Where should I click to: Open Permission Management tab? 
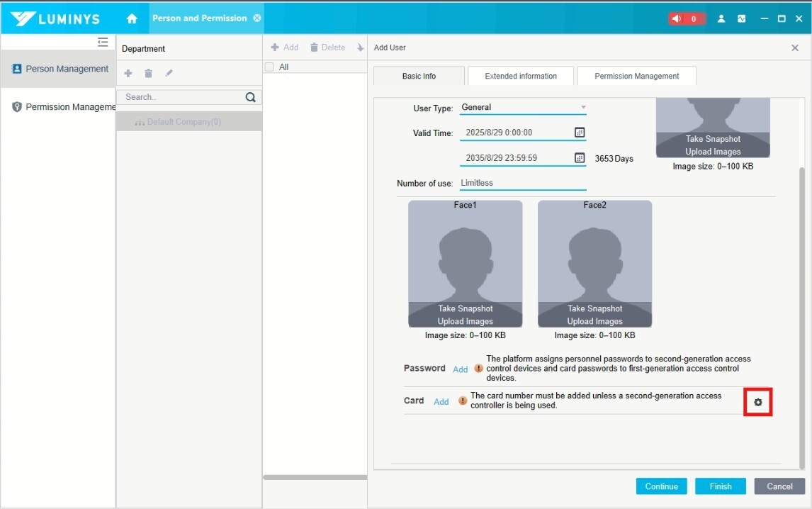(x=636, y=76)
